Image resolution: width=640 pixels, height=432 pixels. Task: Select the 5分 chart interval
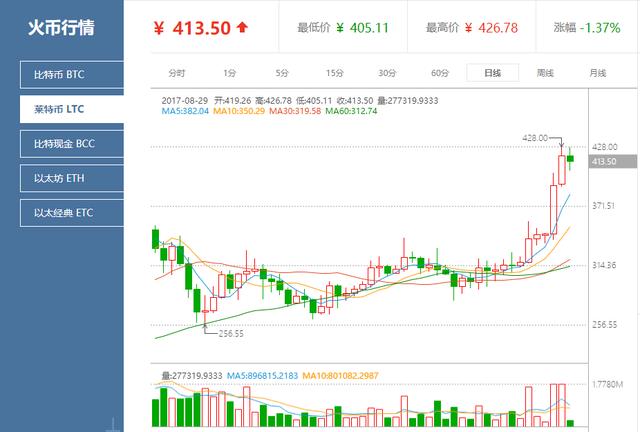tap(282, 73)
